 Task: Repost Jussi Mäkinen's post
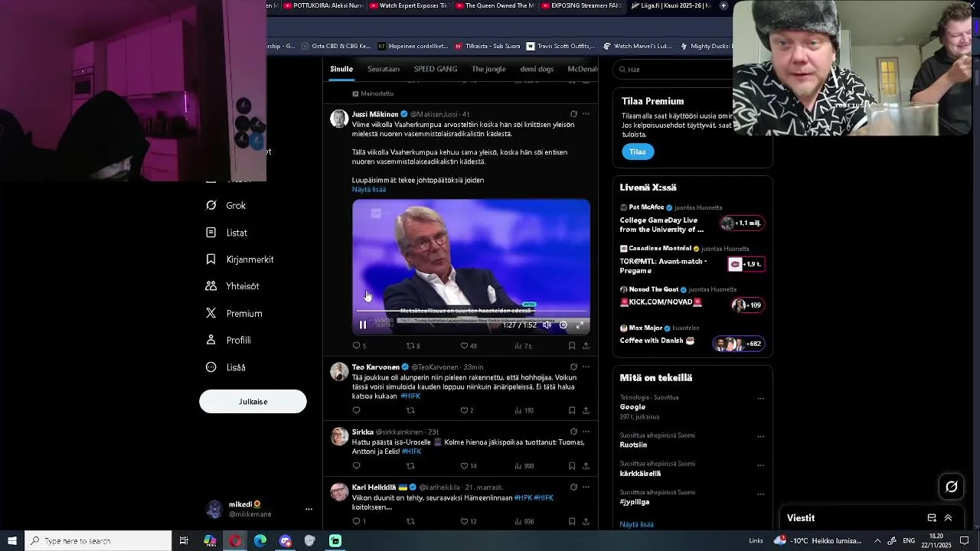[410, 346]
